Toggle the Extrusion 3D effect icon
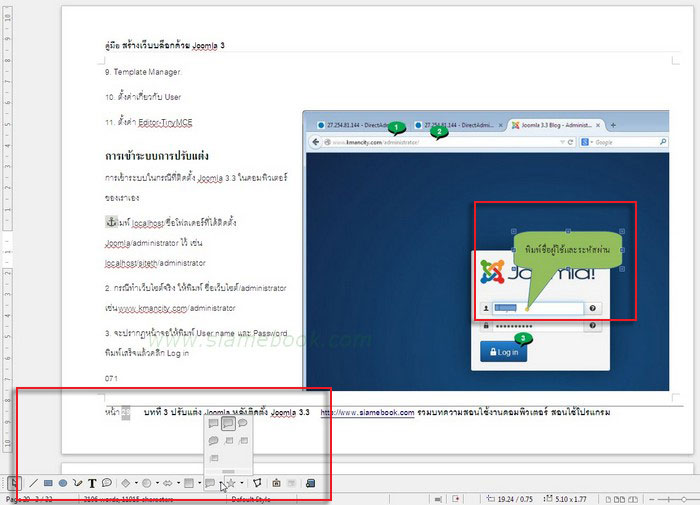 pyautogui.click(x=311, y=483)
